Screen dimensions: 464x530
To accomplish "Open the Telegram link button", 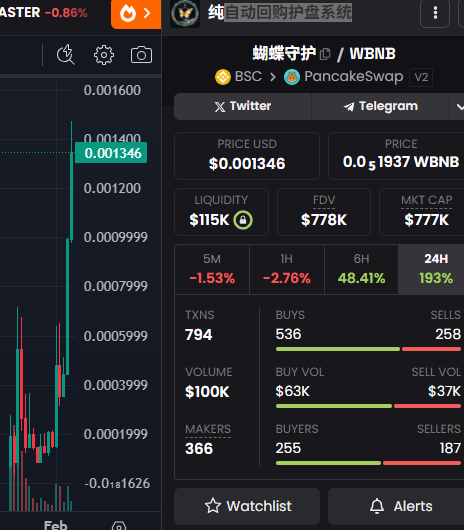I will (381, 106).
